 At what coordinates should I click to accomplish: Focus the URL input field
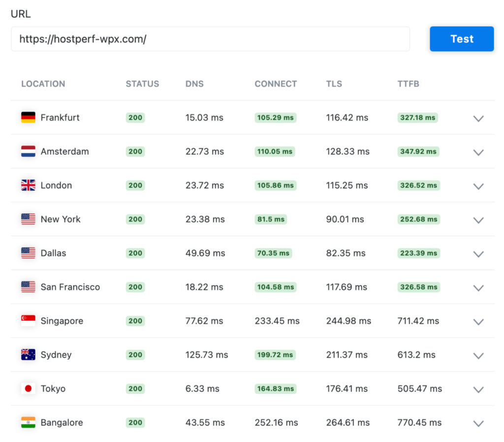(211, 39)
